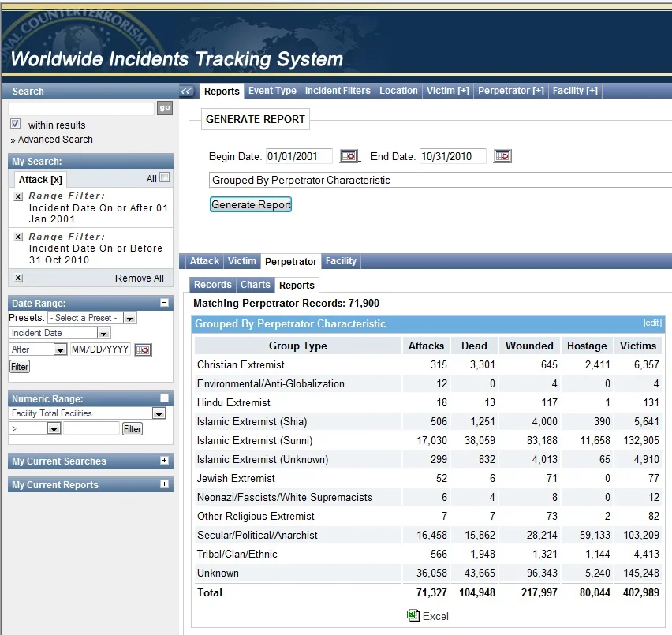Click the Generate Report button

251,204
